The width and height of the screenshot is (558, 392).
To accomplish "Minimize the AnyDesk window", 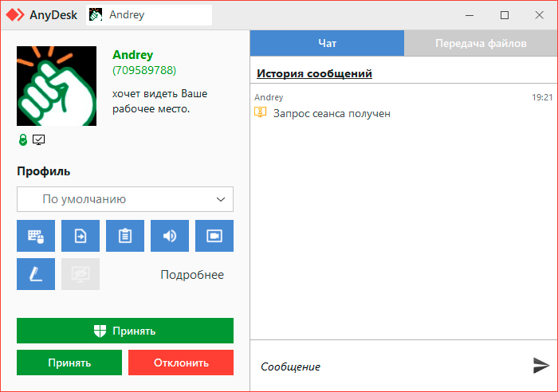I will [x=470, y=15].
